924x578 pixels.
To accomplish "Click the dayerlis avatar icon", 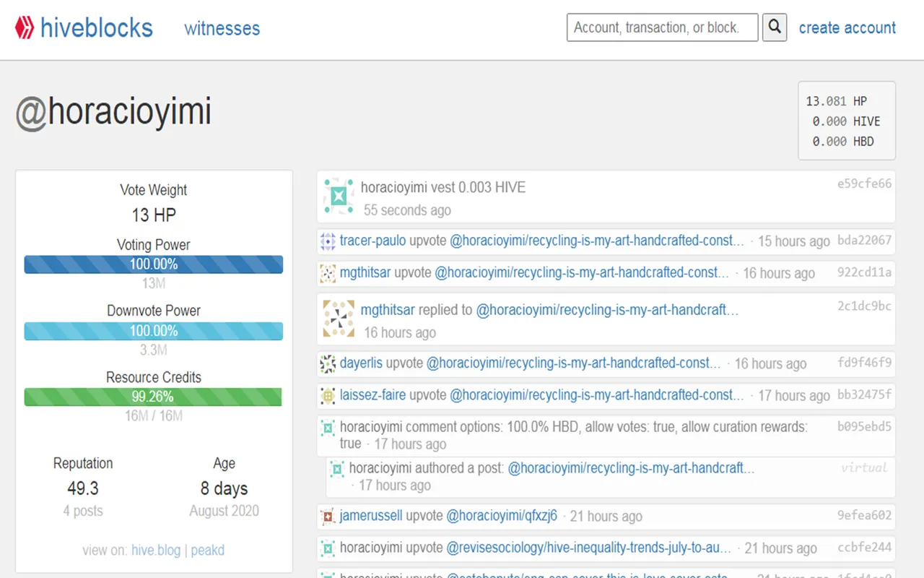I will point(328,363).
